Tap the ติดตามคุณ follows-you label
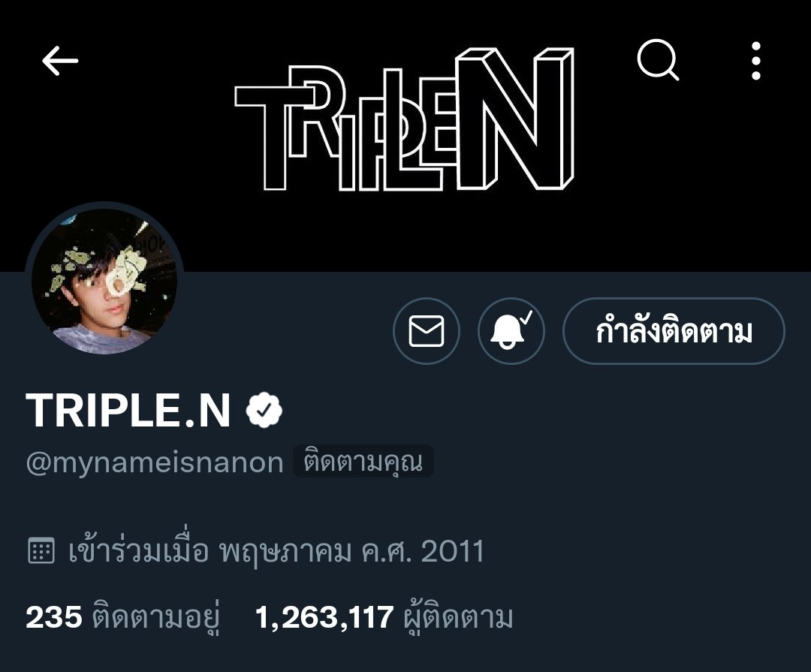811x672 pixels. [x=363, y=461]
